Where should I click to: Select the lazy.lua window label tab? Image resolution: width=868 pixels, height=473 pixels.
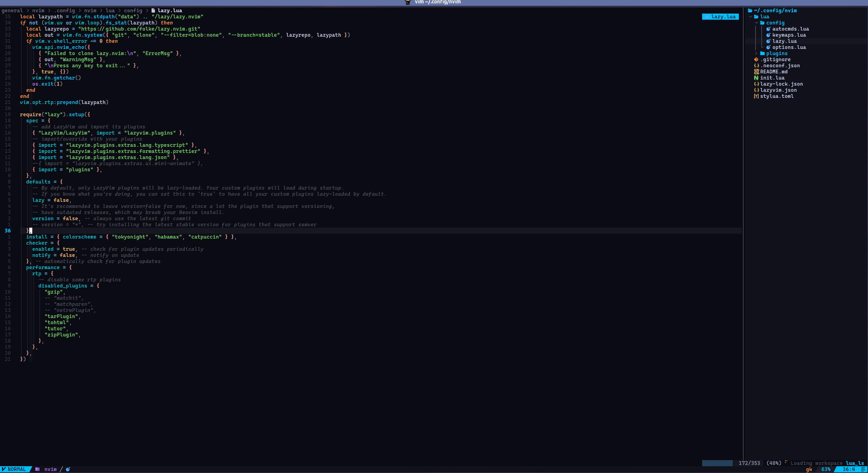720,16
